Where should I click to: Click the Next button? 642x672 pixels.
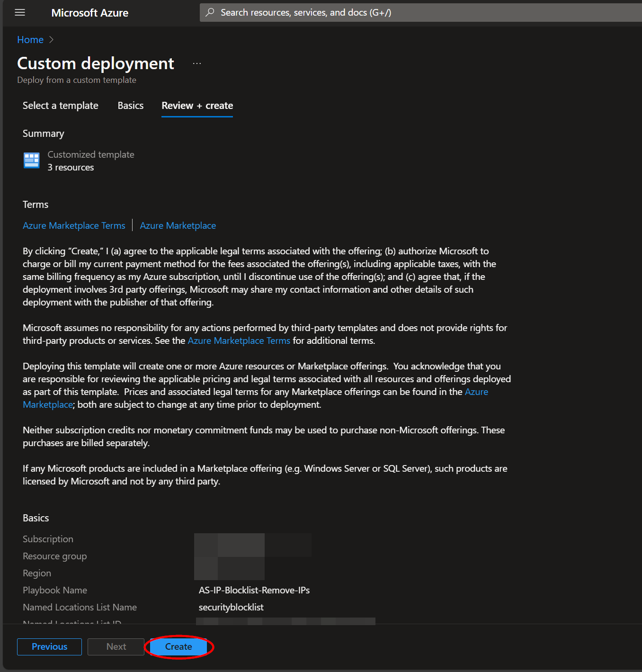tap(116, 647)
